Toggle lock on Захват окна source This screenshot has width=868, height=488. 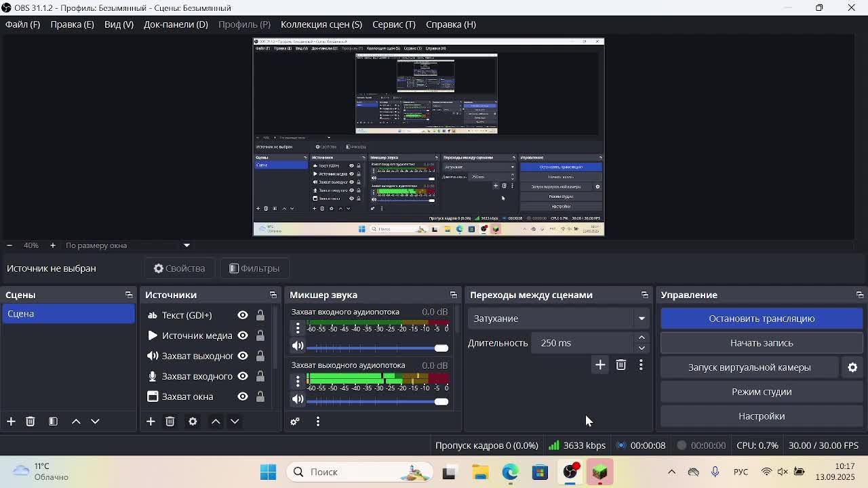(260, 396)
